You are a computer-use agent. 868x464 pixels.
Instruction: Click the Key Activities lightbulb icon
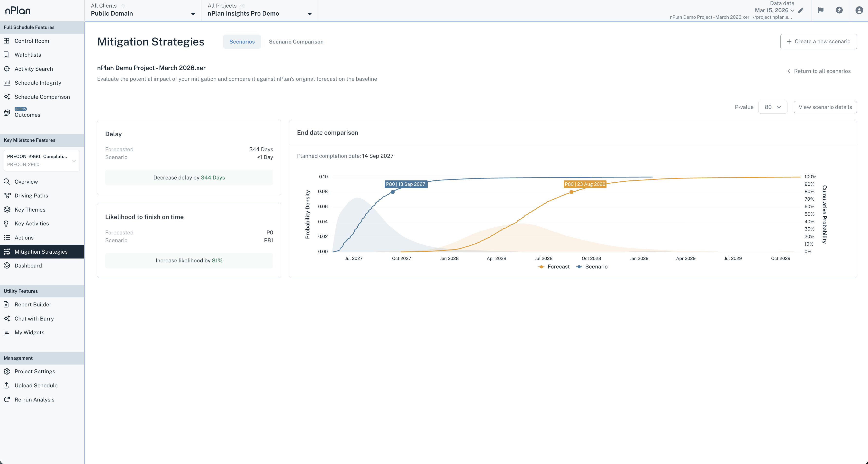6,223
